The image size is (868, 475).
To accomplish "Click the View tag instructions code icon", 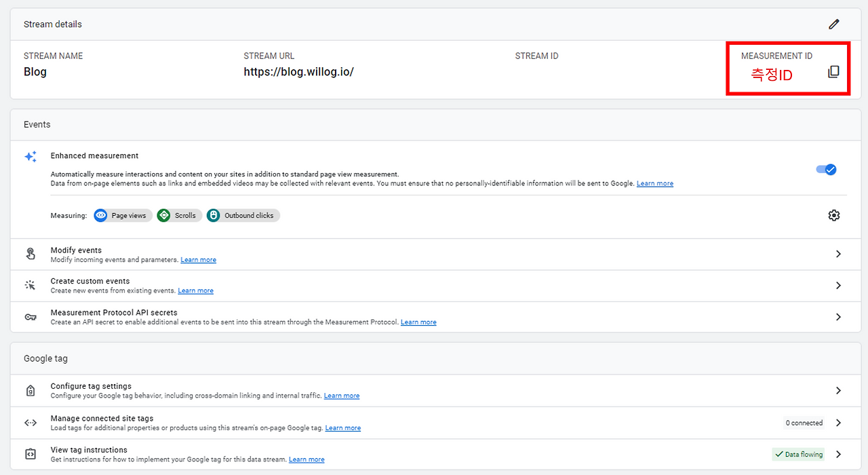I will point(31,454).
